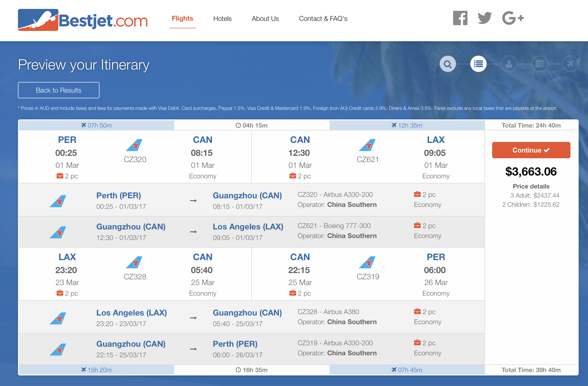Click the payment card step icon
The image size is (588, 386).
(540, 64)
